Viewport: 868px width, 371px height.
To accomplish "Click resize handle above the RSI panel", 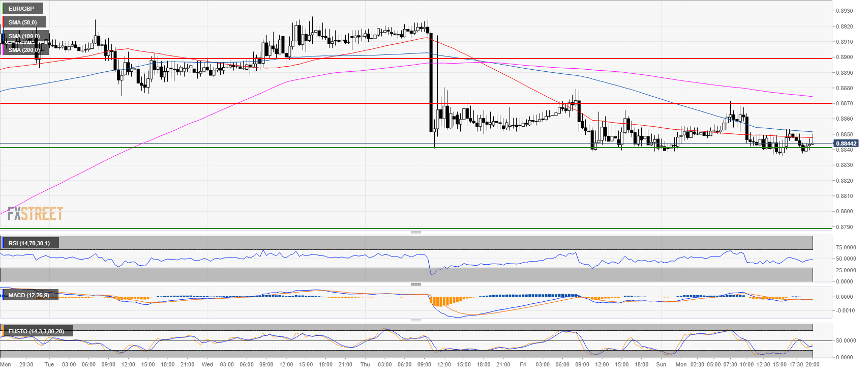I will coord(415,233).
